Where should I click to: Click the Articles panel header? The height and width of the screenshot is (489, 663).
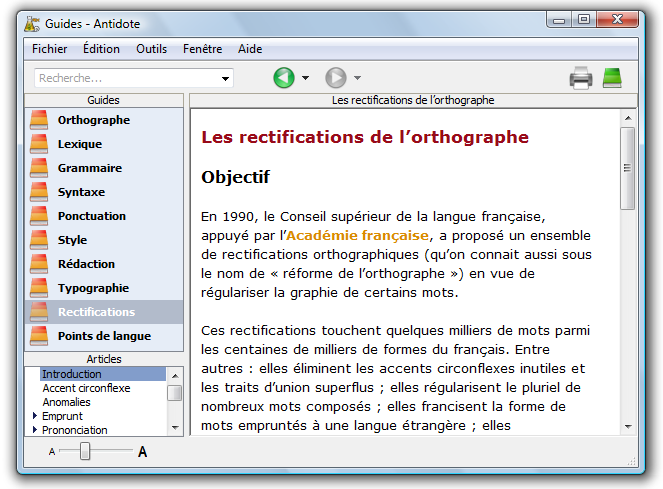(x=104, y=359)
